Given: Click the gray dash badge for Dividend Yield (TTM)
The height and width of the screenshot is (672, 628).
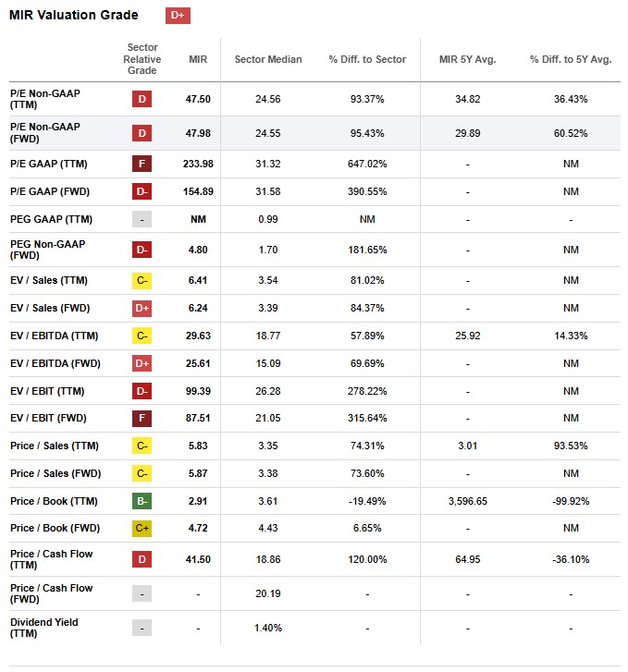Looking at the screenshot, I should pyautogui.click(x=142, y=629).
